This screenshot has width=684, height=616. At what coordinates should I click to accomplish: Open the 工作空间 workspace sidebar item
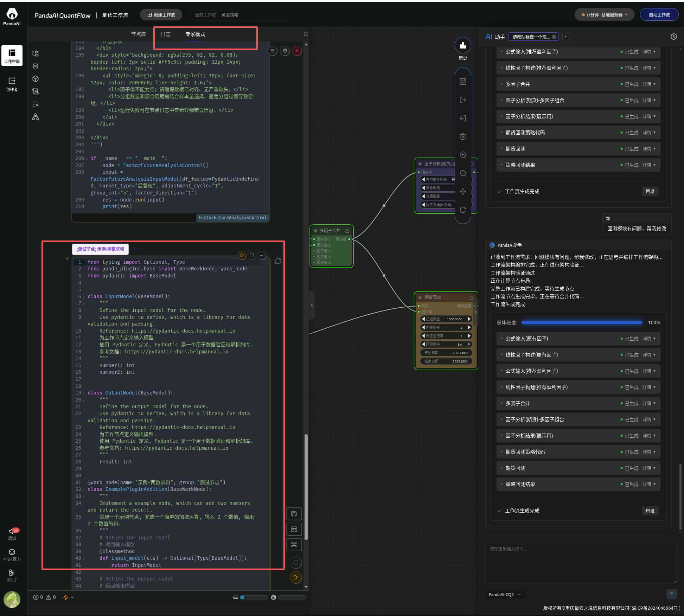(12, 56)
